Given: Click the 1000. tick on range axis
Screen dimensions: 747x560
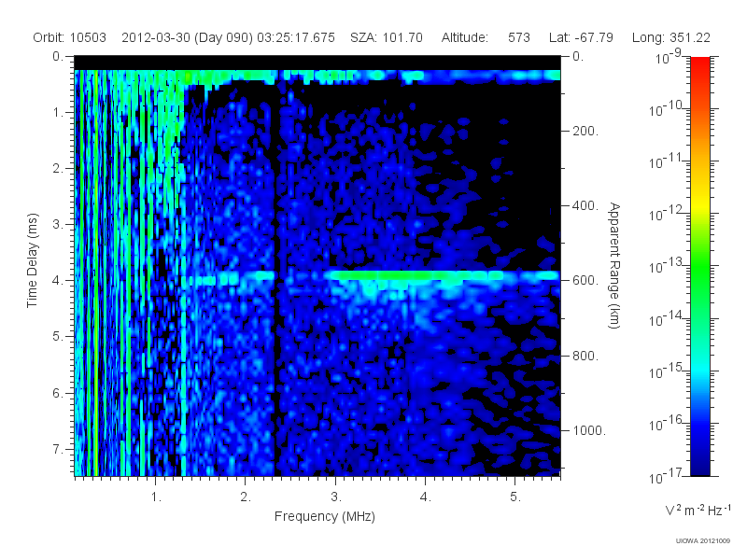Looking at the screenshot, I should point(589,430).
